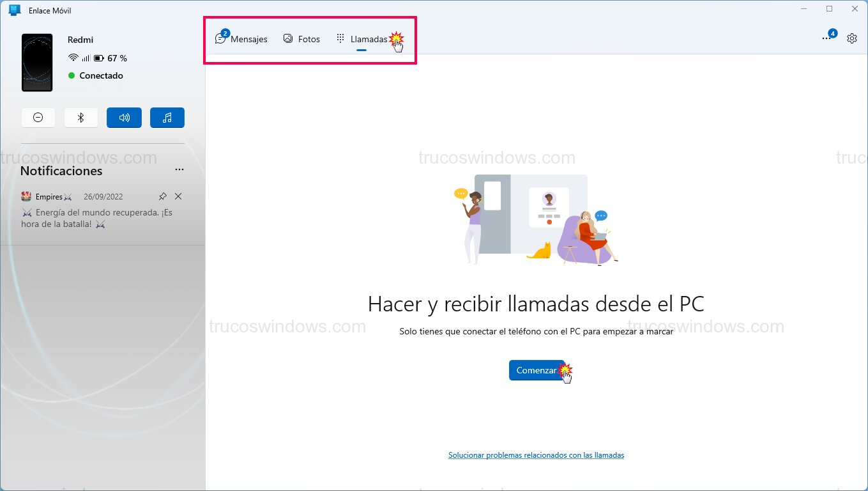This screenshot has height=491, width=868.
Task: Open Enlace Móvil settings via gear icon
Action: [x=852, y=38]
